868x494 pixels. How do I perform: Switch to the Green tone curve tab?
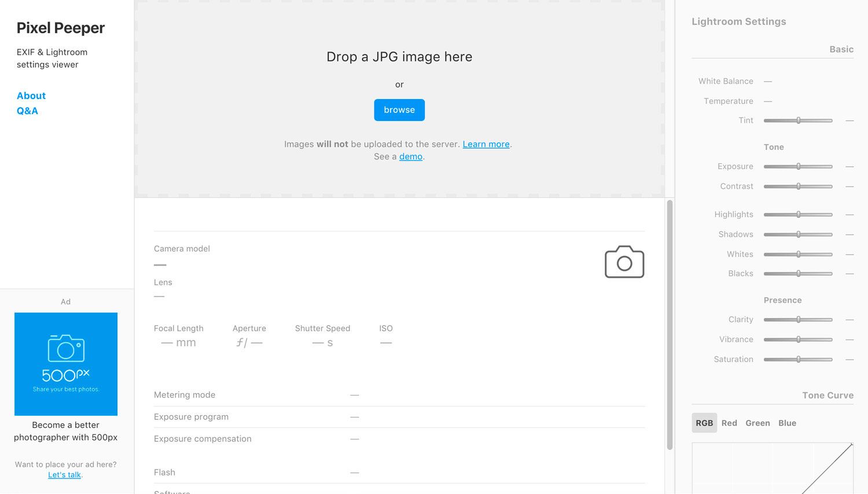[x=757, y=423]
